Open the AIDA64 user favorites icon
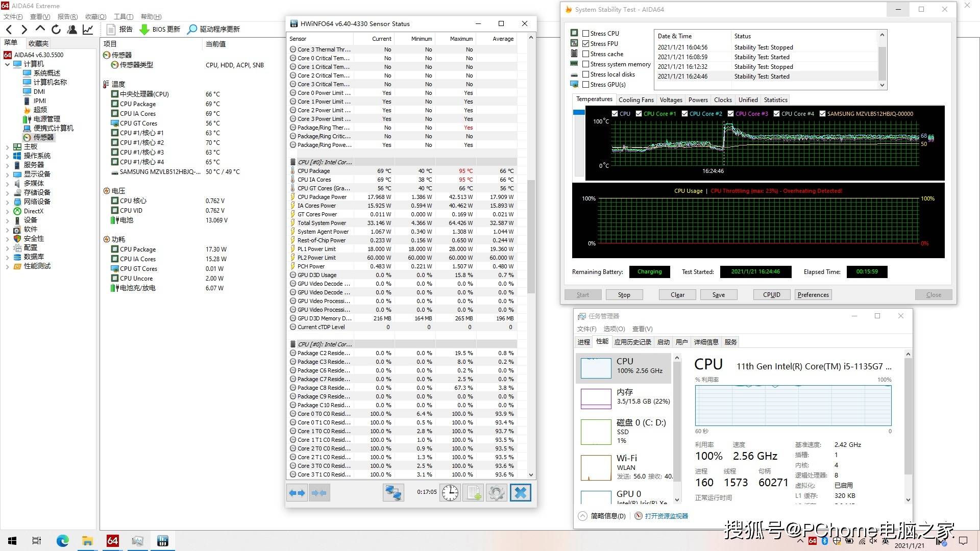Image resolution: width=980 pixels, height=551 pixels. coord(72,30)
